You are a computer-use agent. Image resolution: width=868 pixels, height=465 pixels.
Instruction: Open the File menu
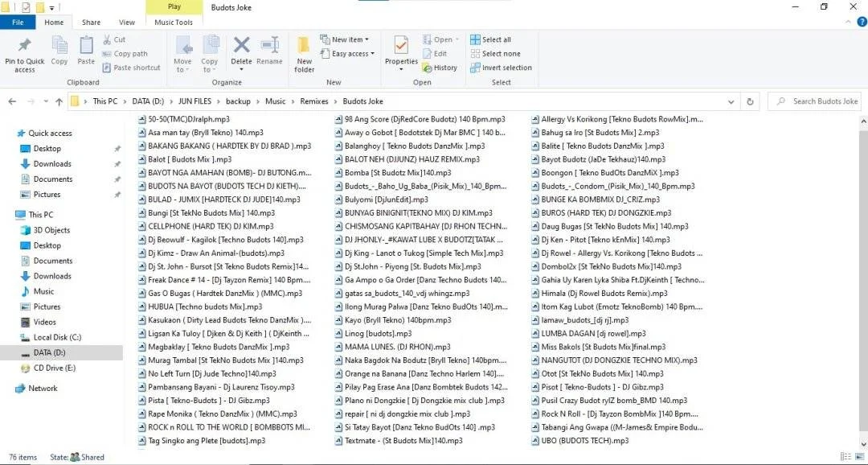[x=18, y=23]
